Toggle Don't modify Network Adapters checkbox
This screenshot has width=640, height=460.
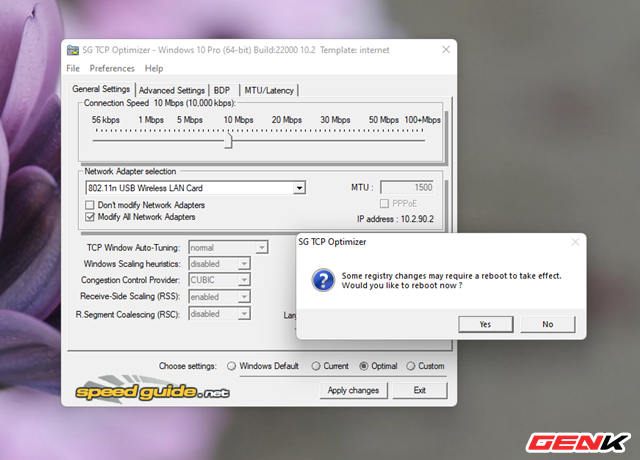pyautogui.click(x=90, y=205)
